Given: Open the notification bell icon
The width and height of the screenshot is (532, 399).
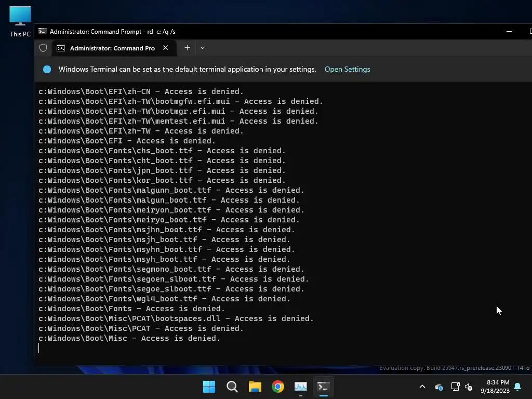Looking at the screenshot, I should pyautogui.click(x=518, y=387).
